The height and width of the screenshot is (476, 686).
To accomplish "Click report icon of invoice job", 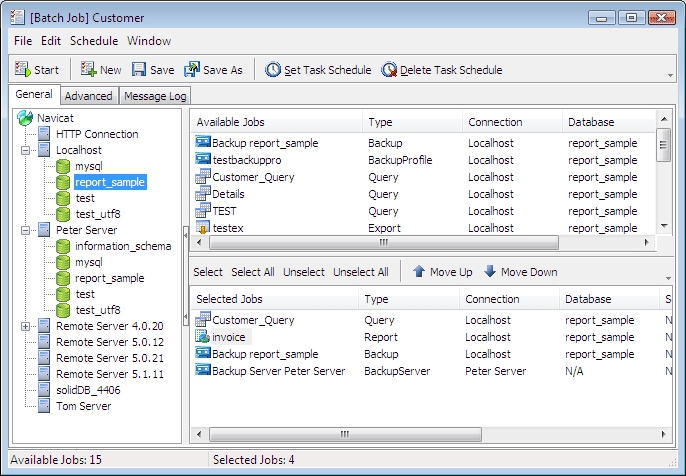I will 203,336.
